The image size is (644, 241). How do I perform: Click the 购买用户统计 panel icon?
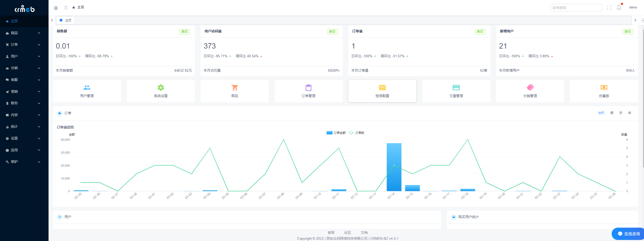[x=454, y=217]
